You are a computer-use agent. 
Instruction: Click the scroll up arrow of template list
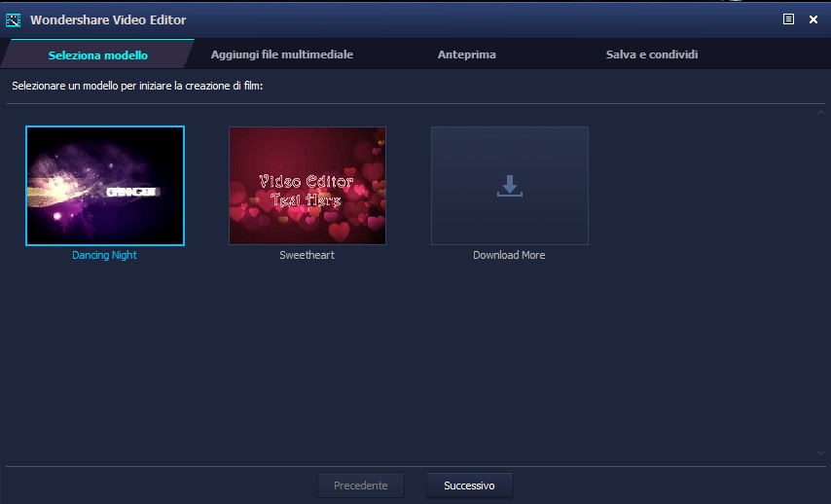point(820,112)
